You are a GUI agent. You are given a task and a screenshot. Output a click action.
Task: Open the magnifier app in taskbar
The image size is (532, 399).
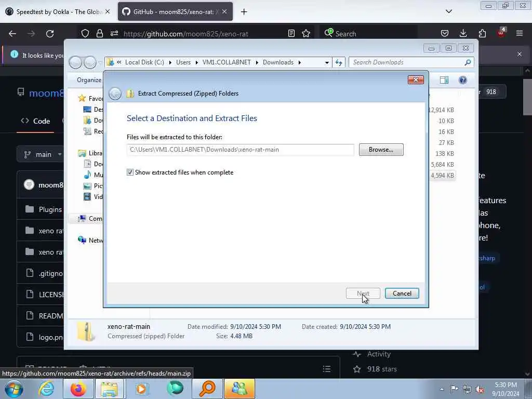(x=207, y=389)
